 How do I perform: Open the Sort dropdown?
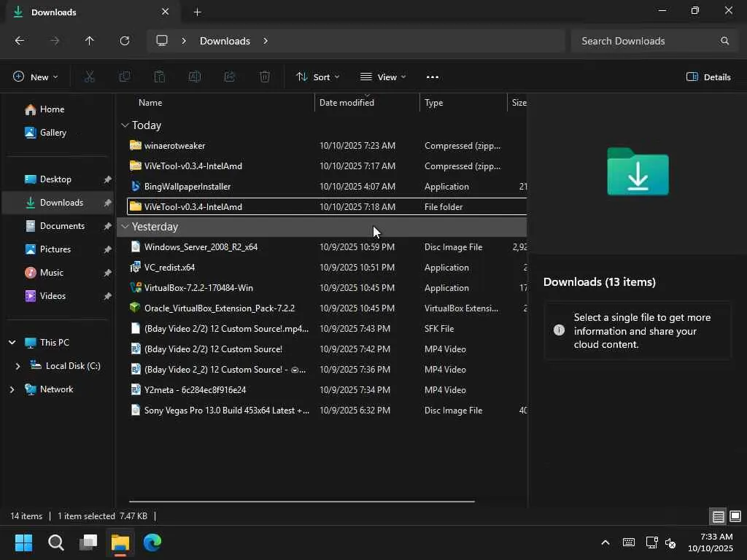point(317,77)
